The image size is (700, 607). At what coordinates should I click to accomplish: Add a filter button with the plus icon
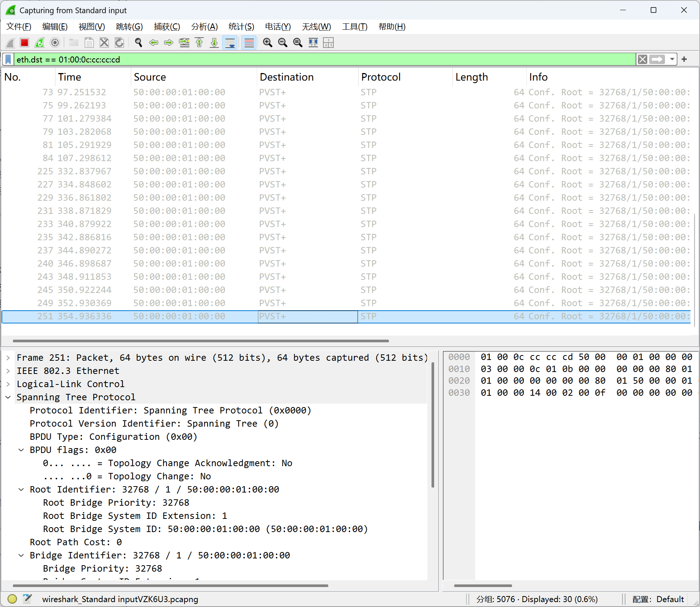click(x=684, y=59)
